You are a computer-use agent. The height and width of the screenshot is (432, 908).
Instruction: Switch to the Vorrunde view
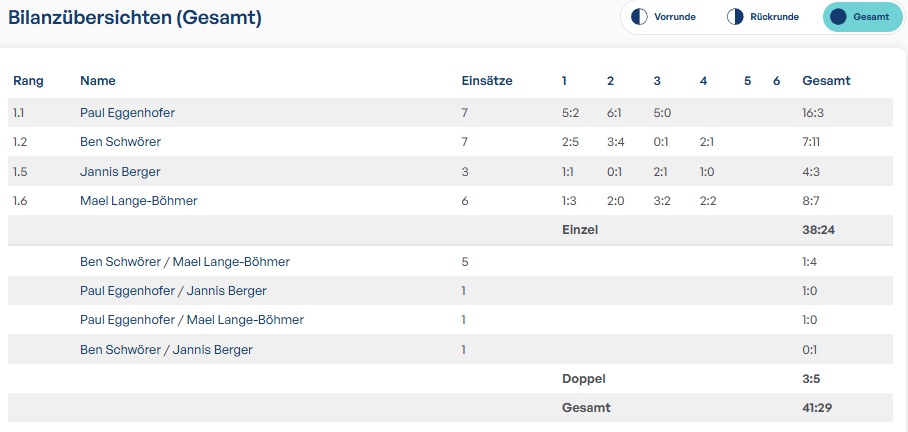[666, 17]
